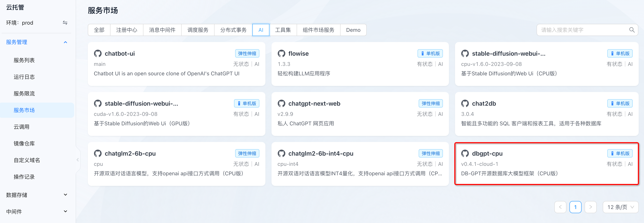The height and width of the screenshot is (223, 644).
Task: Click GitHub icon beside flowise
Action: click(x=281, y=54)
